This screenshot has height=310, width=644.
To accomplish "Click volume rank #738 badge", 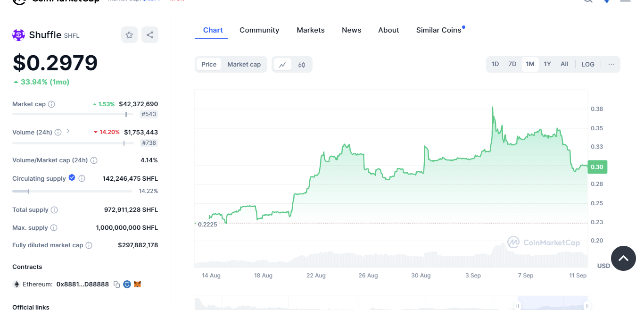I will click(149, 143).
